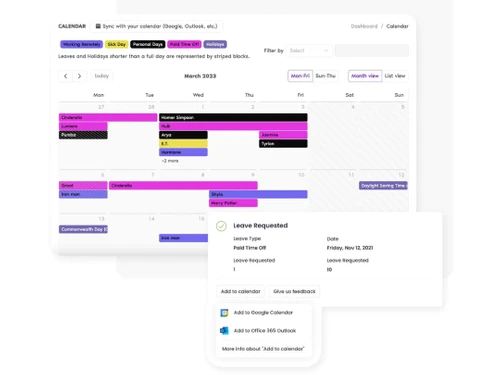
Task: Click the Calendar breadcrumb item
Action: (397, 26)
